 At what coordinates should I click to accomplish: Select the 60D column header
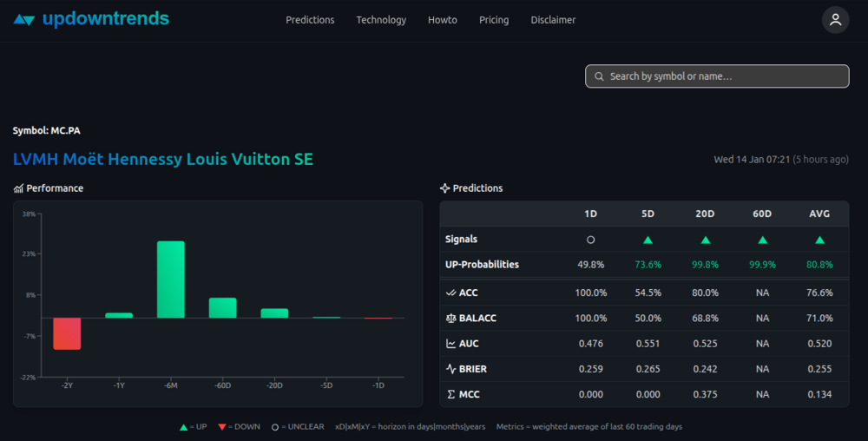pyautogui.click(x=762, y=214)
